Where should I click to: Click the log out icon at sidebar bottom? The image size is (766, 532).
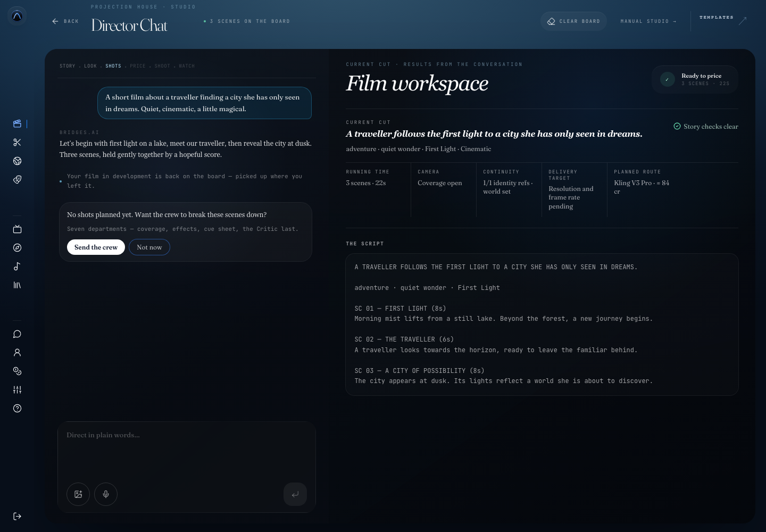point(17,516)
